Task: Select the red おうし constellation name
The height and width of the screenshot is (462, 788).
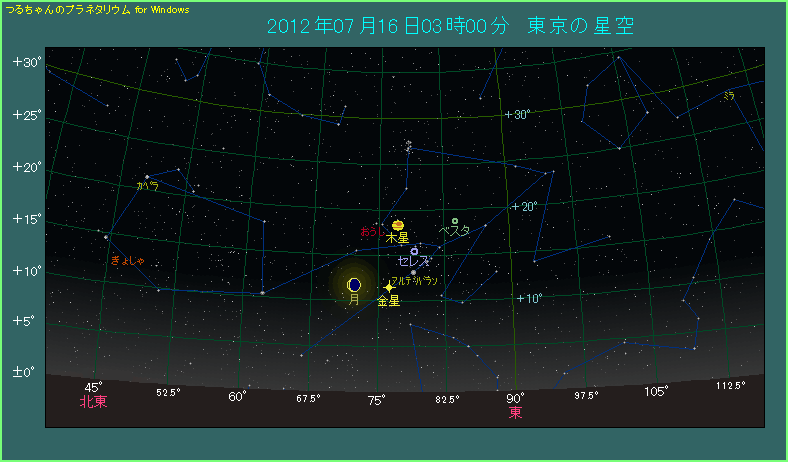Action: pos(370,231)
